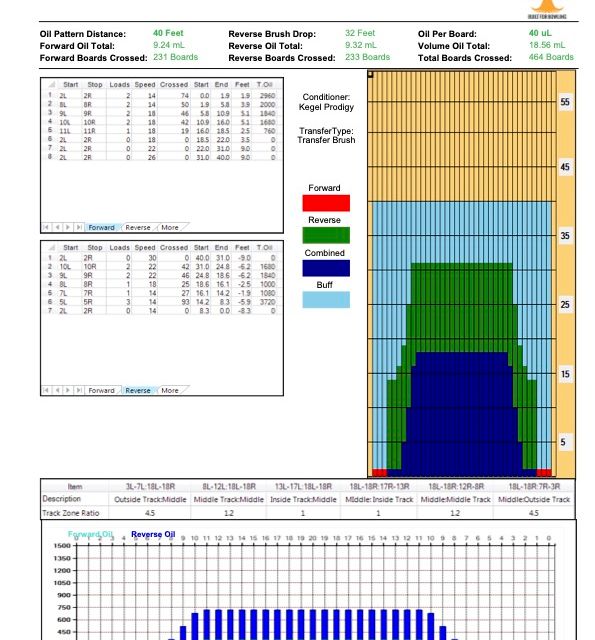Go to previous sheet in forward table
The width and height of the screenshot is (595, 640).
[57, 227]
